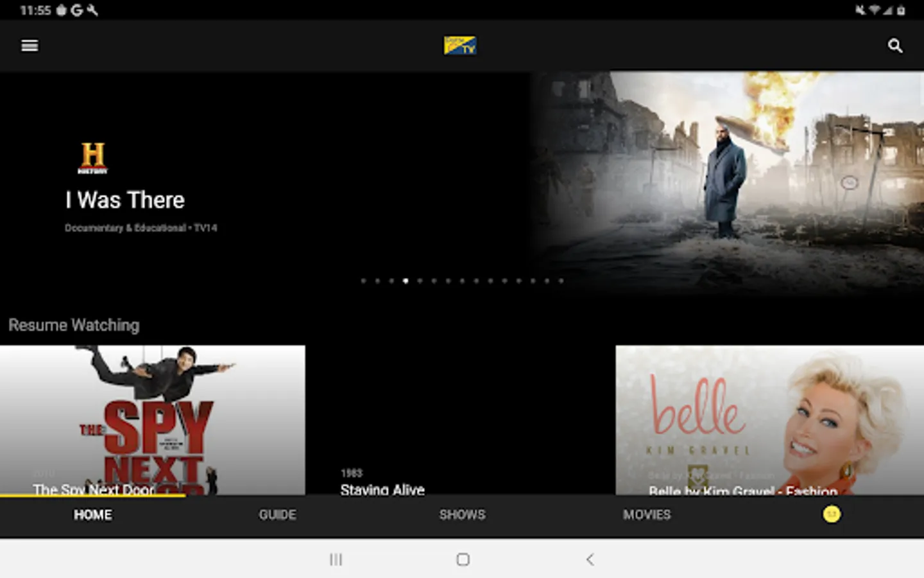Click the 'Resume Watching' section heading

[x=74, y=325]
